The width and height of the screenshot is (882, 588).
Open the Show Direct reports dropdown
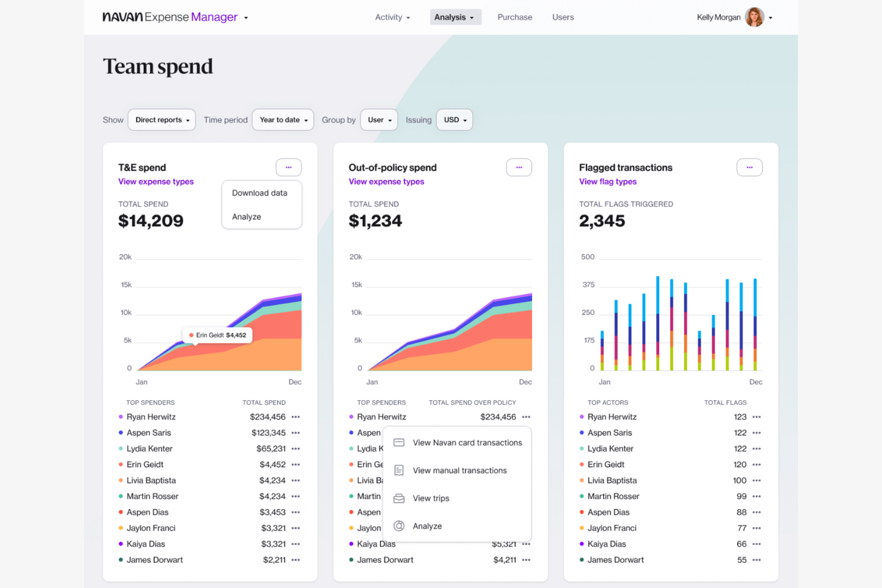pos(162,120)
